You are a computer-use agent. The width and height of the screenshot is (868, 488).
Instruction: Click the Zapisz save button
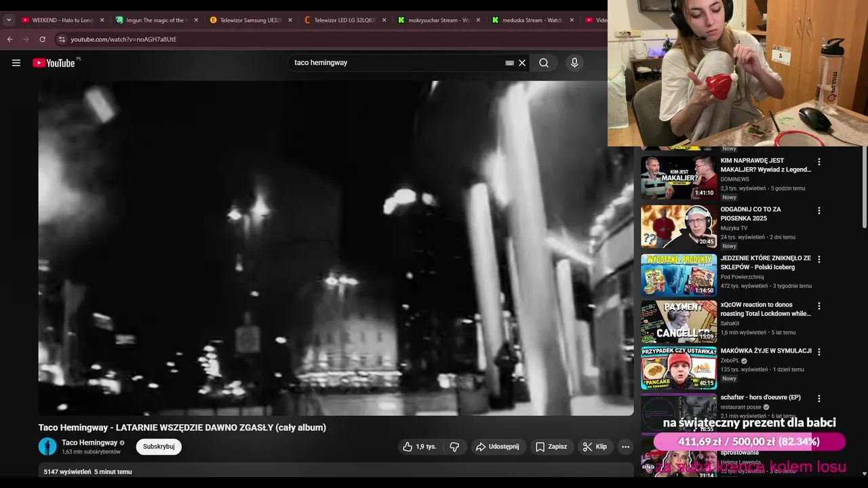click(551, 447)
